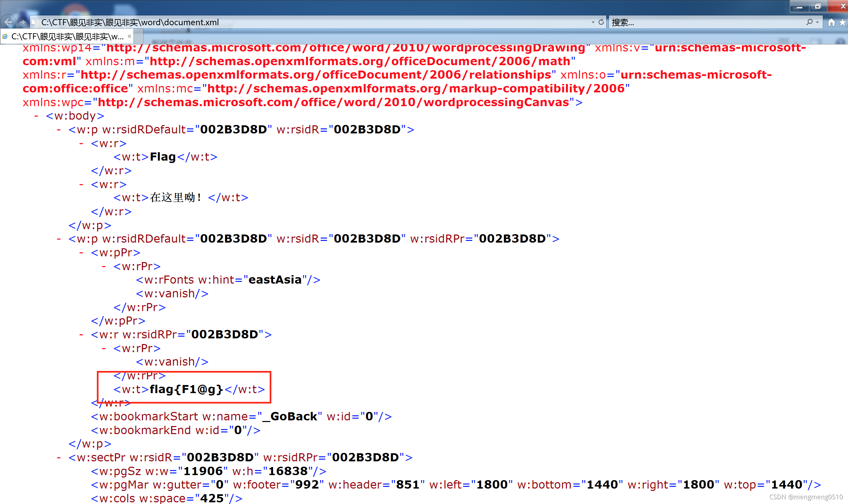Click the browser Forward arrow button
Viewport: 848px width, 504px height.
coord(23,22)
